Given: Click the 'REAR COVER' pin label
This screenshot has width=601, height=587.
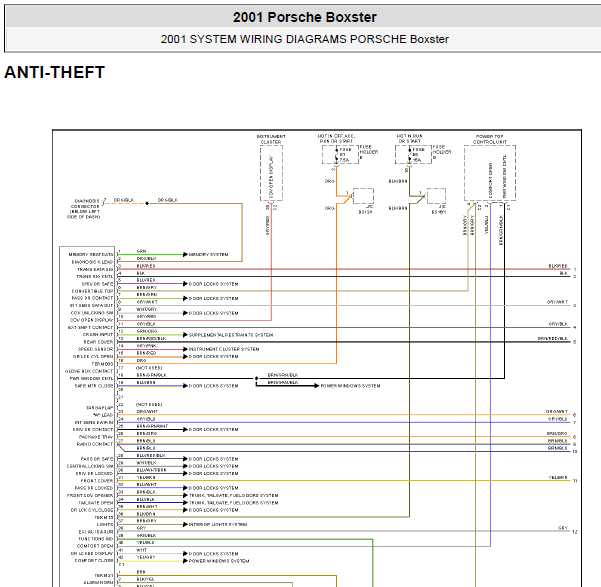Looking at the screenshot, I should click(x=99, y=342).
